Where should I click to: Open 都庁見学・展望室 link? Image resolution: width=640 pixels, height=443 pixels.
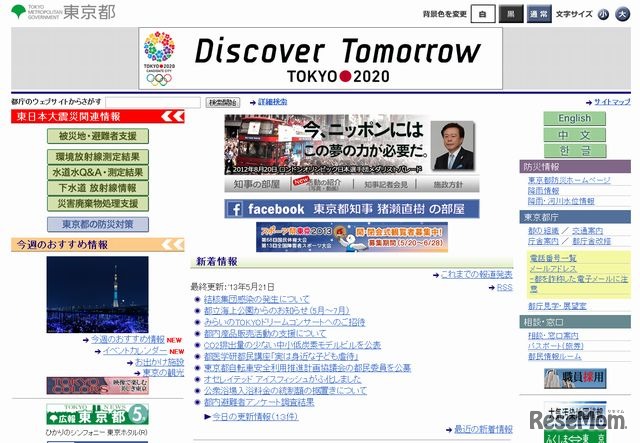pos(557,306)
